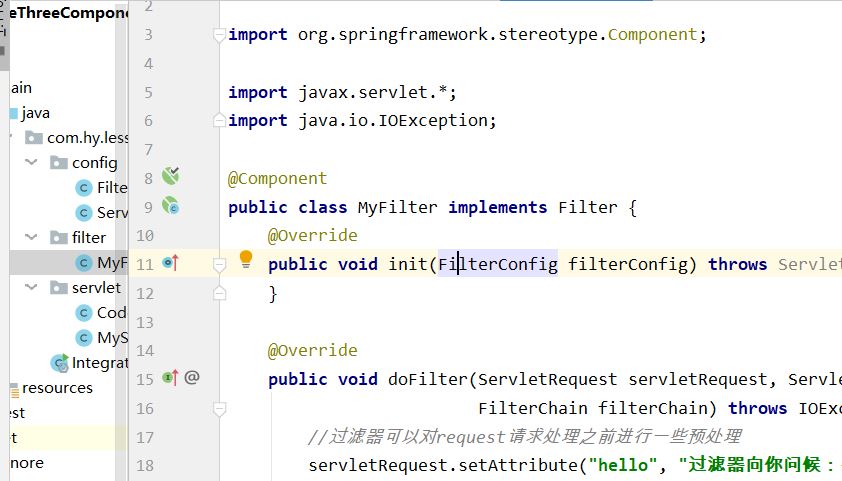Screen dimensions: 842x481
Task: Click the @Component annotation on line 8
Action: click(278, 178)
